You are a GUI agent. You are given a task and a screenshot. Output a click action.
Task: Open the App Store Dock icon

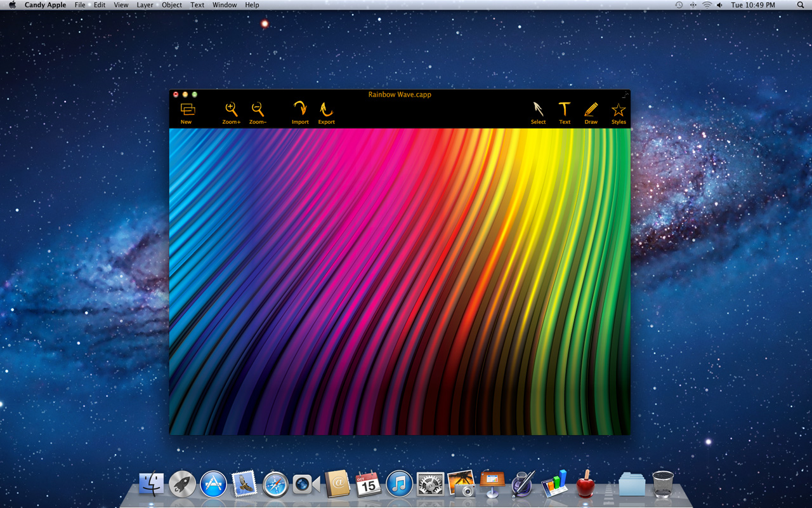point(214,484)
